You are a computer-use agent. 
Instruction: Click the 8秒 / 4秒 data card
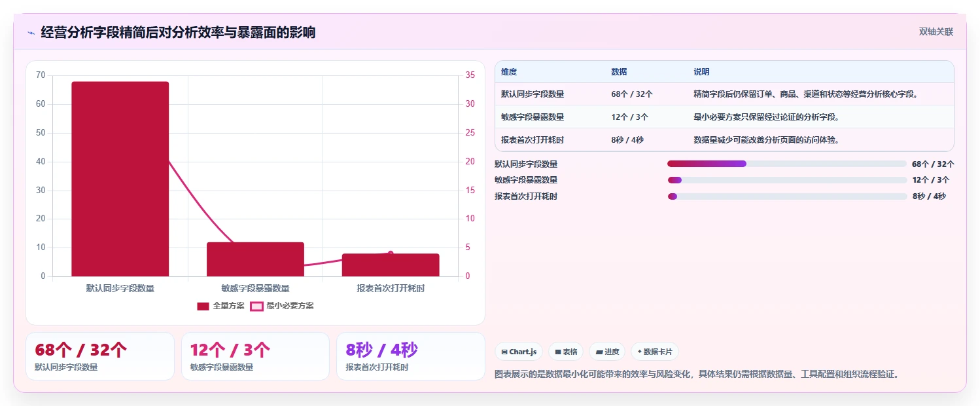(x=410, y=356)
